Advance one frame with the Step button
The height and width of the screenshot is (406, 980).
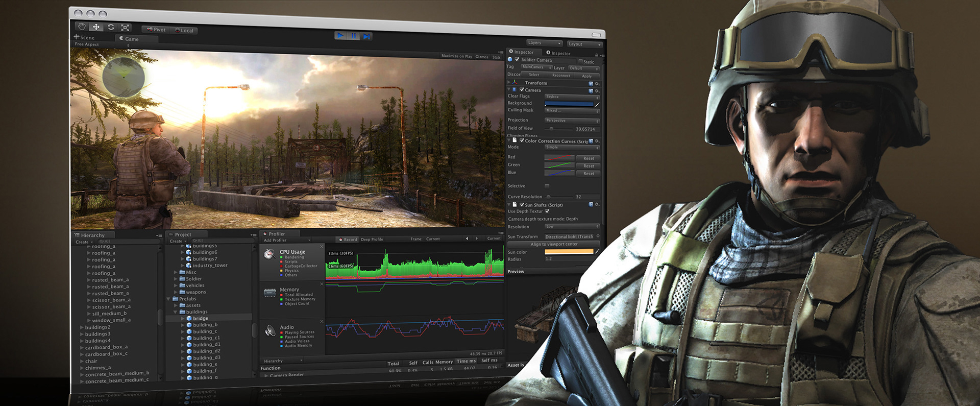click(x=366, y=36)
